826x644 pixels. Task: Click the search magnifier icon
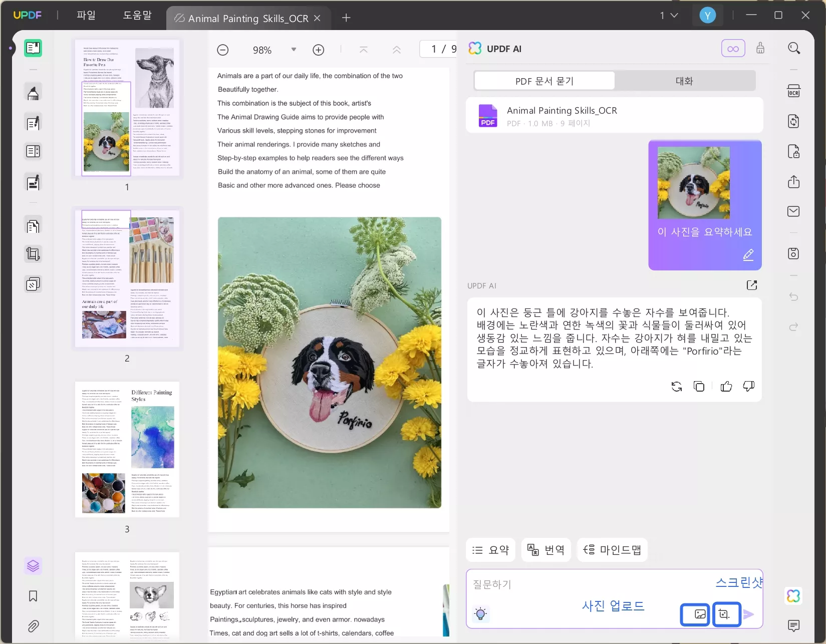(794, 48)
